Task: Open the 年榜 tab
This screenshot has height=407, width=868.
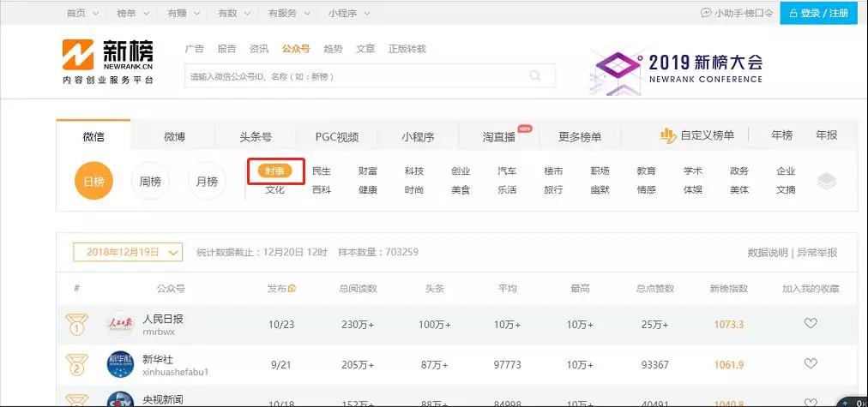Action: (x=782, y=135)
